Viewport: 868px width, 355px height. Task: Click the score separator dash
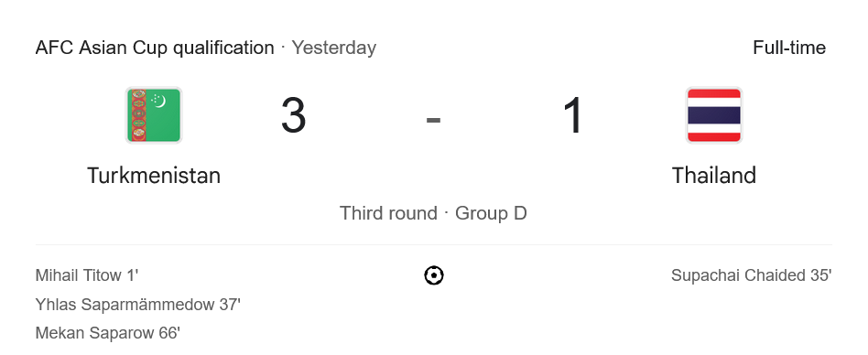[433, 120]
